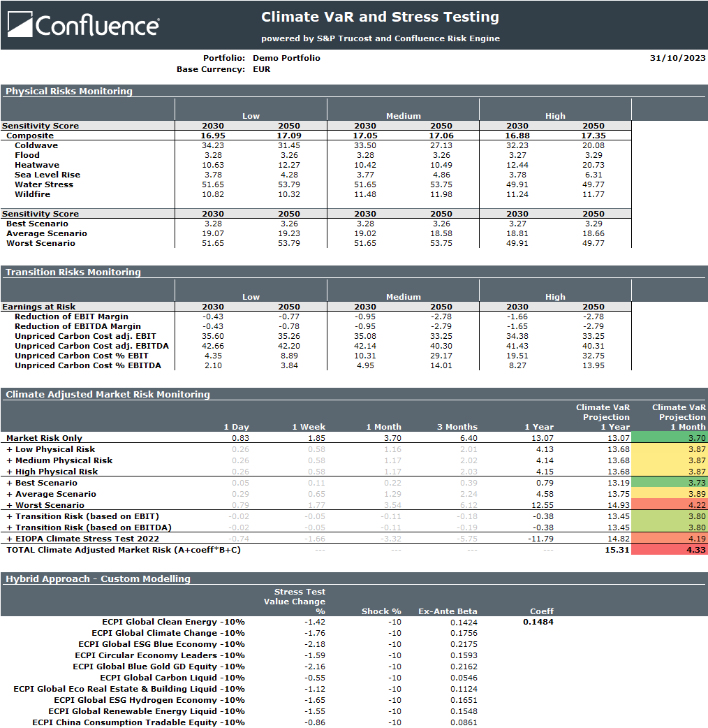This screenshot has height=728, width=708.
Task: Select the ECPI Global Clean Energy -10% row
Action: coord(173,622)
